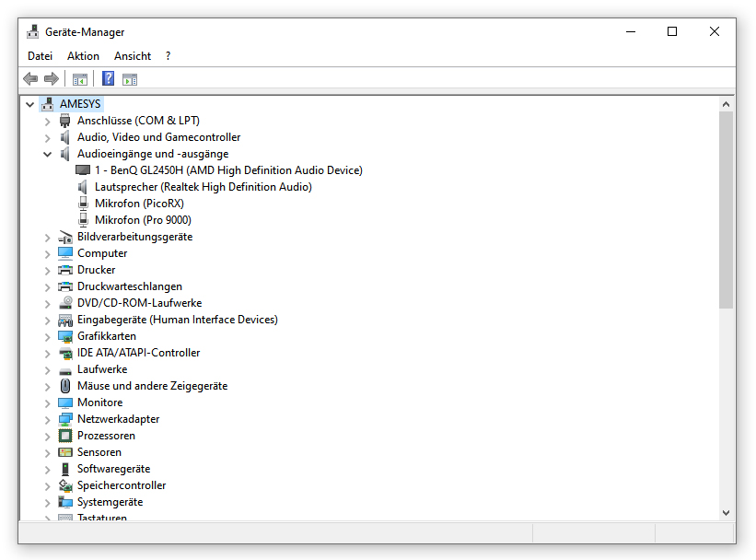Expand Audio, Video und Gamecontroller chevron
The image size is (756, 560).
[47, 138]
